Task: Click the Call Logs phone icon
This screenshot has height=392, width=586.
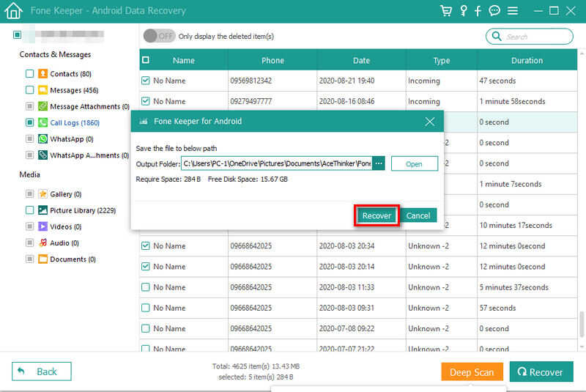Action: tap(43, 122)
